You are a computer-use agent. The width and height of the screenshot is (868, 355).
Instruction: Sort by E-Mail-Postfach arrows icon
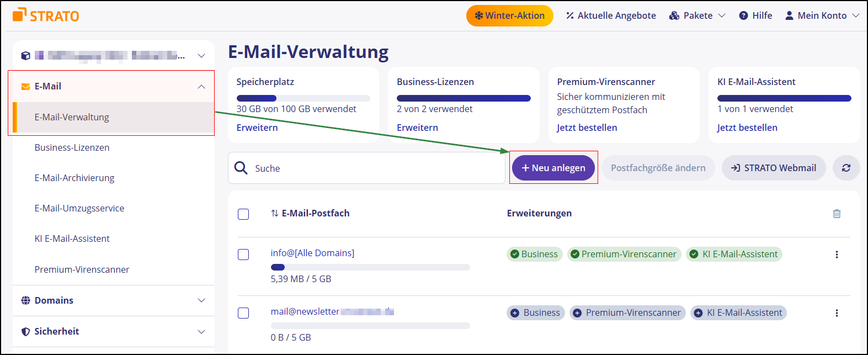pyautogui.click(x=274, y=214)
